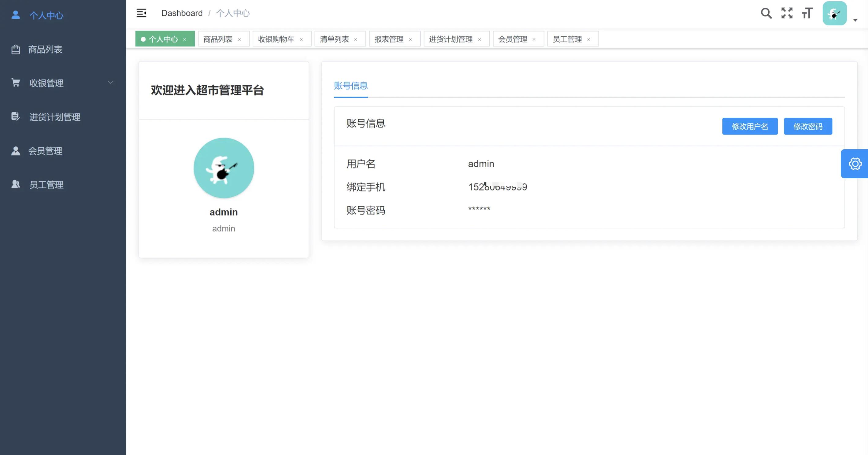Collapse the 收银管理 submenu chevron
The height and width of the screenshot is (455, 868).
point(110,82)
